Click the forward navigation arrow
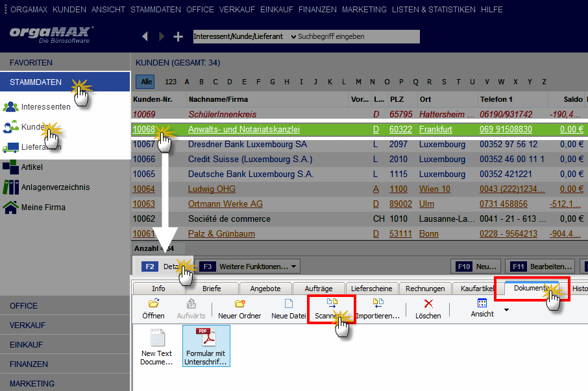 coord(162,36)
